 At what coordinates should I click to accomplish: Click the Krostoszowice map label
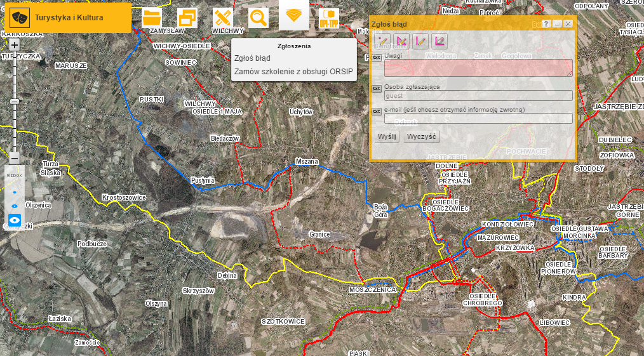point(124,197)
